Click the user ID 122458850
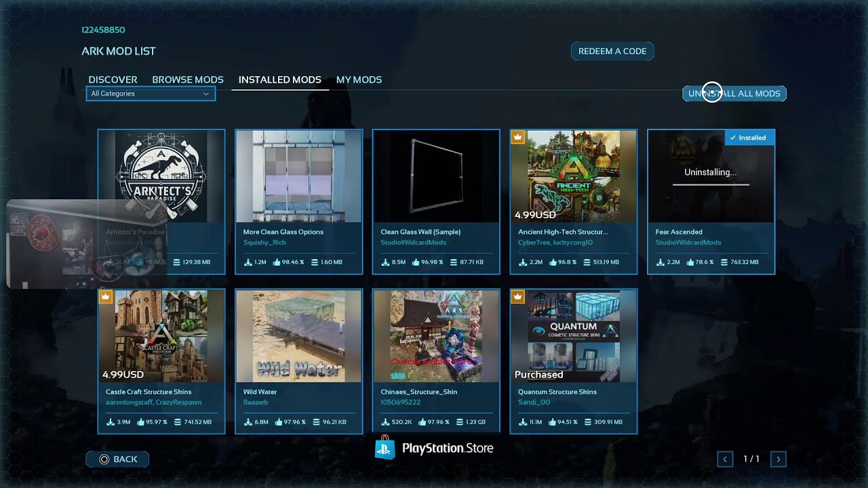 click(x=103, y=30)
